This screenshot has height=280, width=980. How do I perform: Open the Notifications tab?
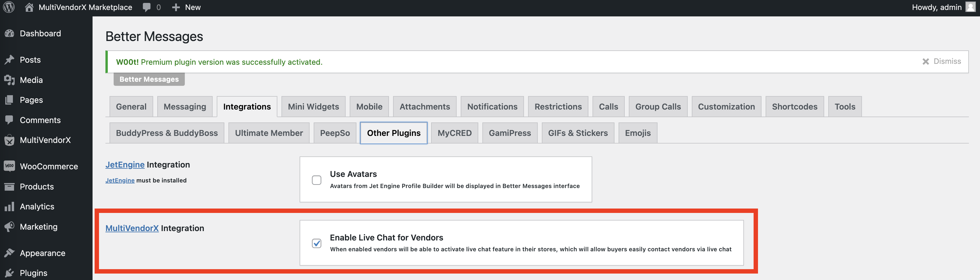point(492,107)
